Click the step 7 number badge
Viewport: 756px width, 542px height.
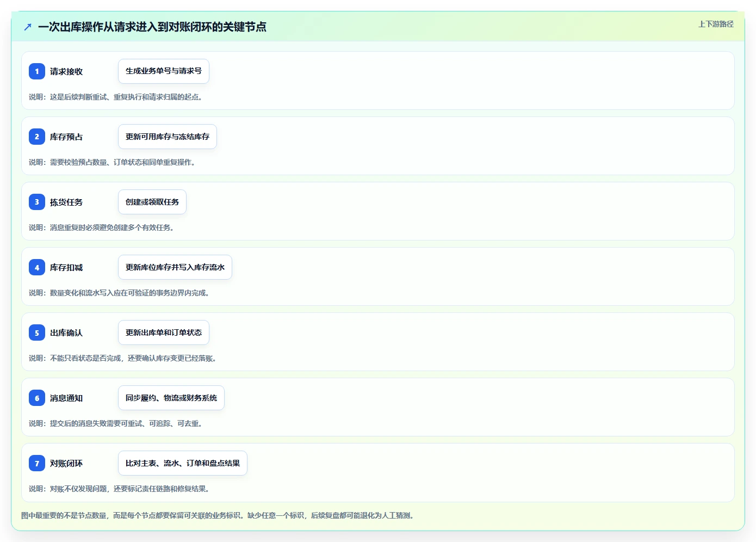coord(37,463)
